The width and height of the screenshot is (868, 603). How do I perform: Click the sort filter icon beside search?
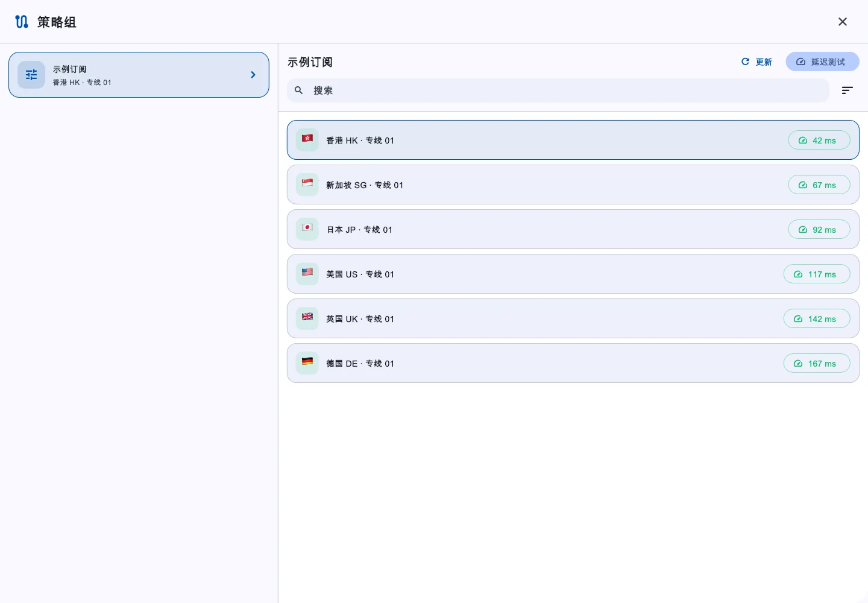[848, 90]
